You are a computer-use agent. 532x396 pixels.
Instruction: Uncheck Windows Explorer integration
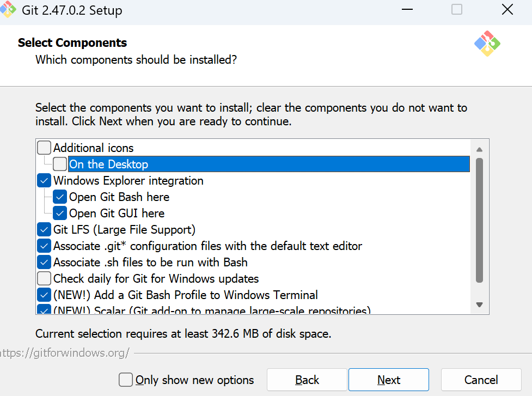[x=44, y=180]
